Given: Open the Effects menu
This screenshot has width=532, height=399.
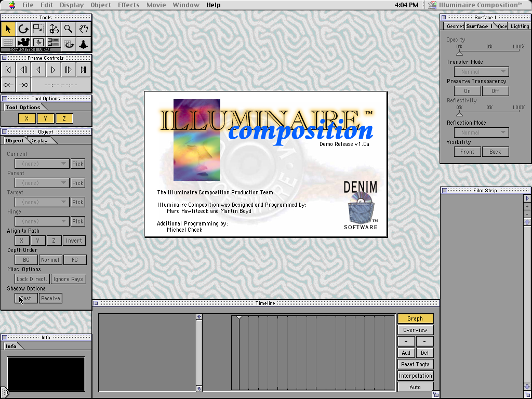Looking at the screenshot, I should [129, 5].
